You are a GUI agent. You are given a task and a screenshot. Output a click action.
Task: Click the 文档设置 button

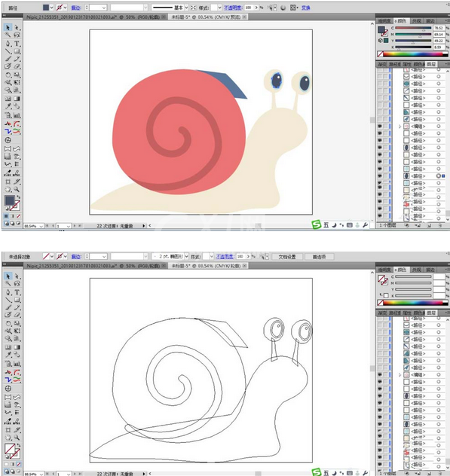(287, 257)
